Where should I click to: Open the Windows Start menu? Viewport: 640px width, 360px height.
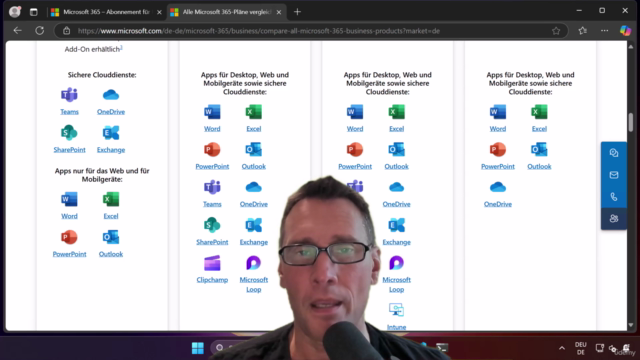point(198,348)
